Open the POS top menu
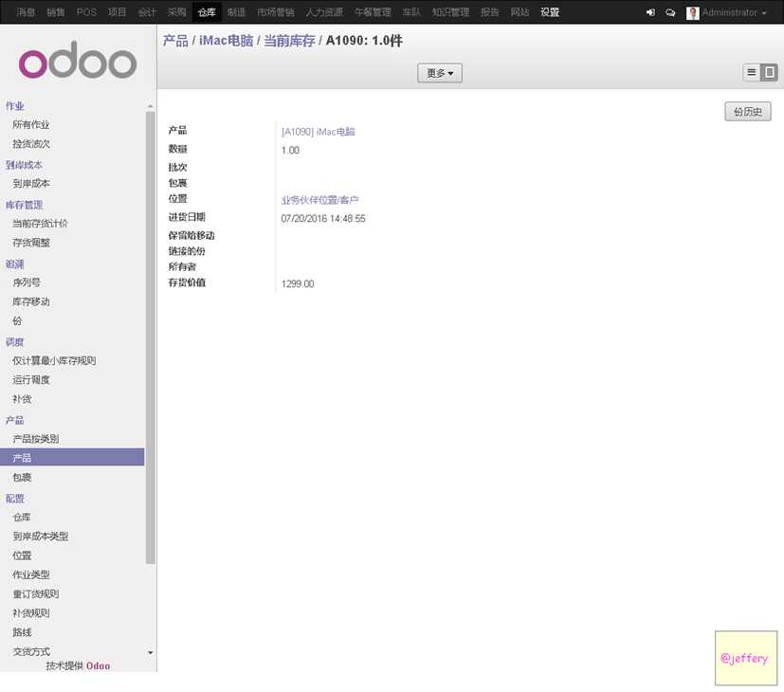The image size is (784, 692). tap(86, 12)
